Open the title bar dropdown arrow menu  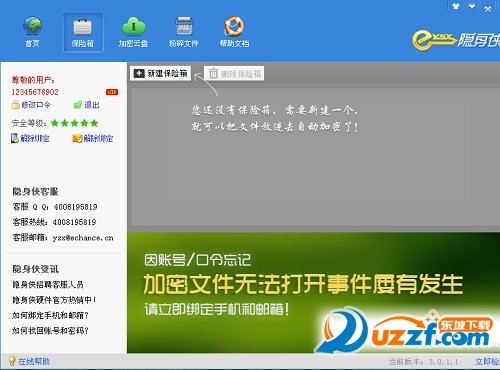(472, 6)
